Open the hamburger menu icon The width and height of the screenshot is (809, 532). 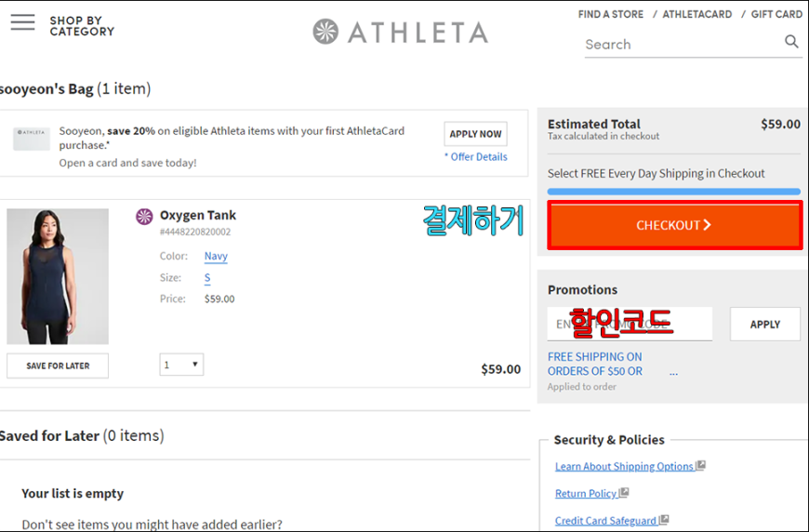click(x=22, y=22)
